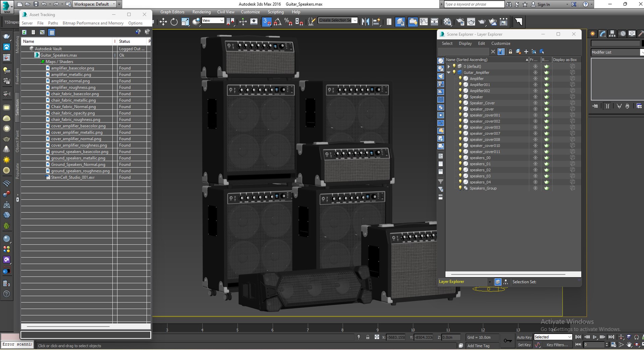Click the search keyword input field
Image resolution: width=644 pixels, height=350 pixels.
[474, 4]
